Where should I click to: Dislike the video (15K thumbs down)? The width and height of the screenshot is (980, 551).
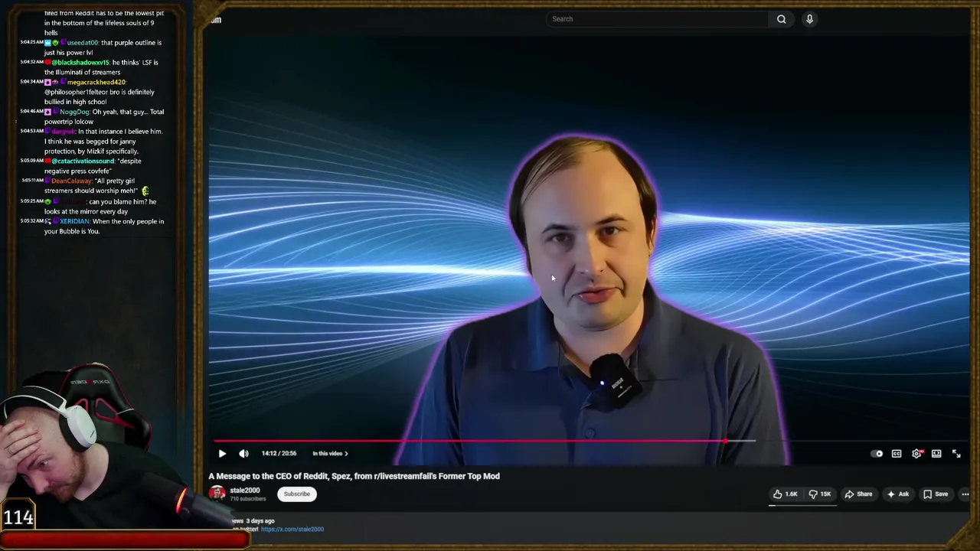[820, 494]
